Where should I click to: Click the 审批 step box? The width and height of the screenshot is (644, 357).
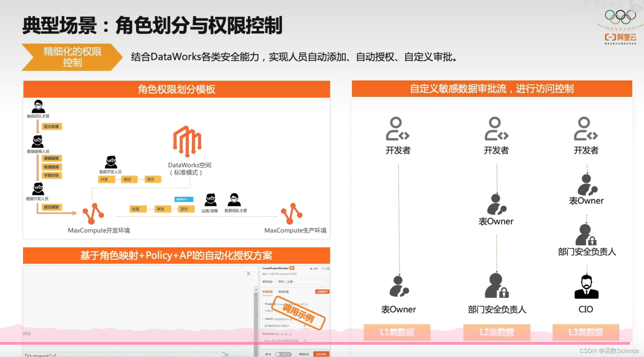(163, 209)
